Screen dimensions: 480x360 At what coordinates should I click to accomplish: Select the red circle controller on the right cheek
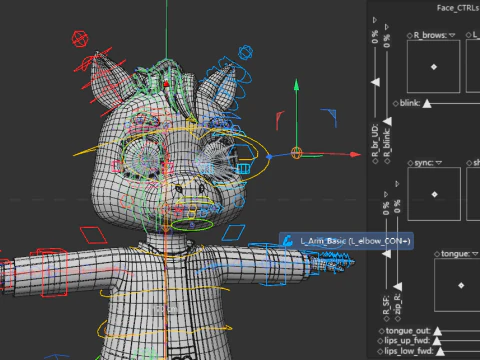(x=127, y=201)
